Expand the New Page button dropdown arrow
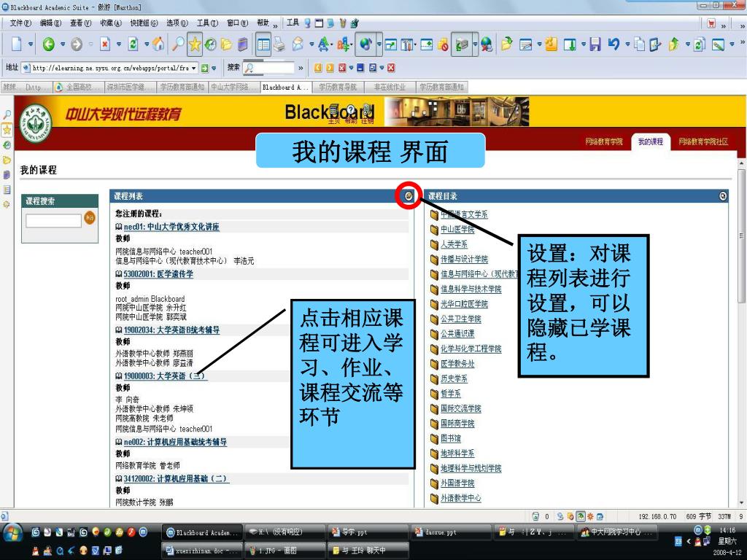Viewport: 747px width, 560px height. click(31, 44)
